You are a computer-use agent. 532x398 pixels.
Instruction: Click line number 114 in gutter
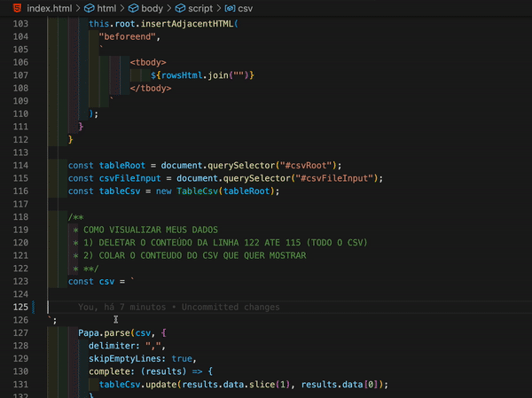(x=20, y=166)
